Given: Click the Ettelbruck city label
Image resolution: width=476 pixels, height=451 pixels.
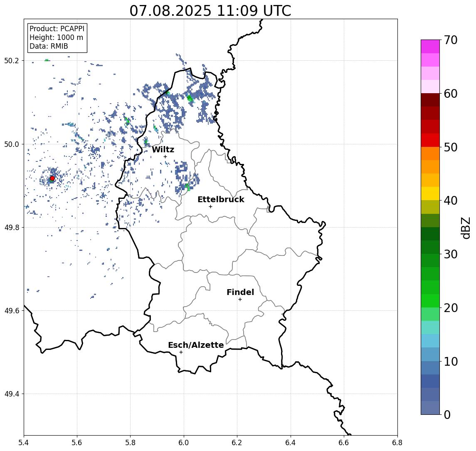Looking at the screenshot, I should (221, 199).
